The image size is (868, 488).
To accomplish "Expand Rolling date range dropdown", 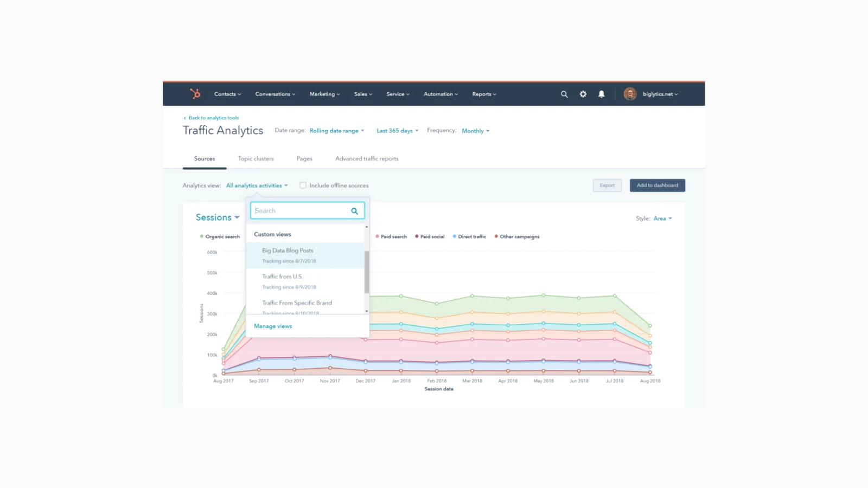I will point(337,131).
